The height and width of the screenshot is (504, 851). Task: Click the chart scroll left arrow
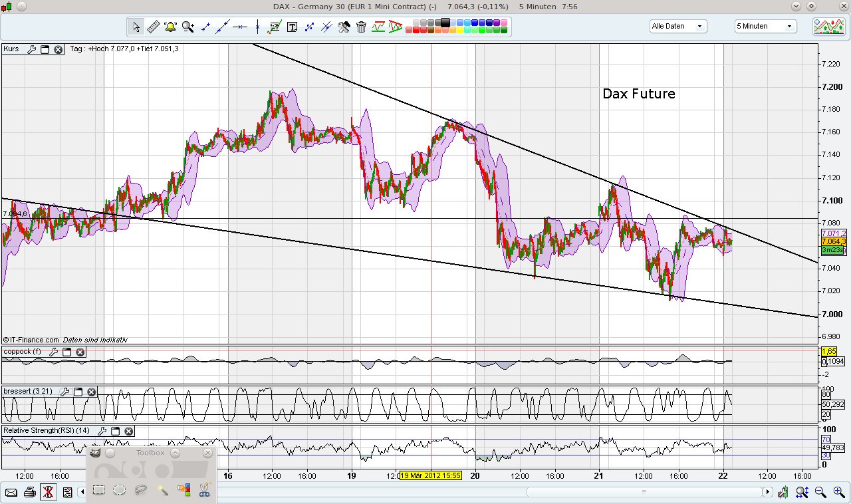click(82, 492)
